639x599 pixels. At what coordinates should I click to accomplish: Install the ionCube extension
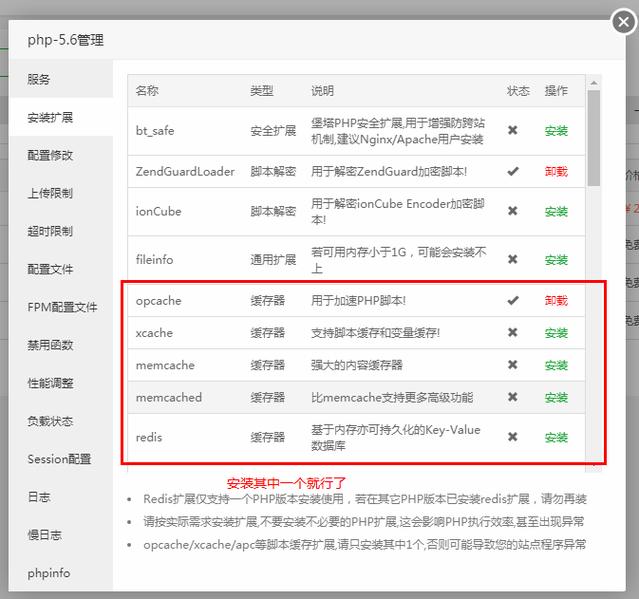click(x=556, y=211)
